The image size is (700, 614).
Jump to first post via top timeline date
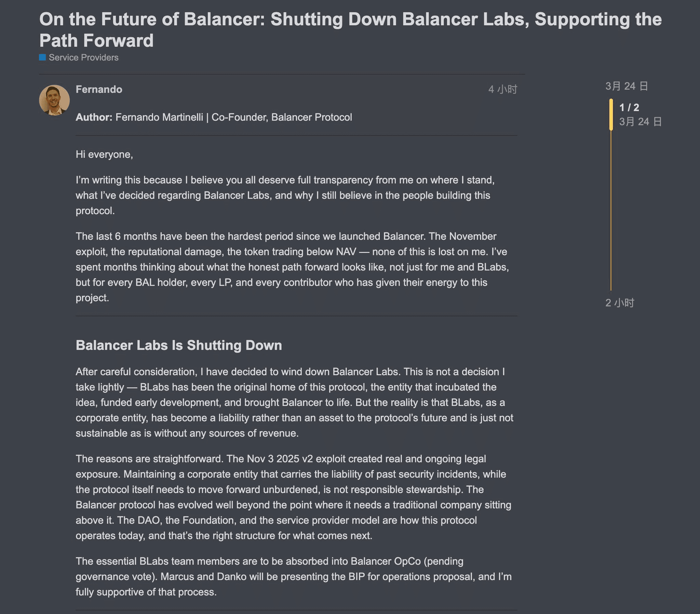626,86
